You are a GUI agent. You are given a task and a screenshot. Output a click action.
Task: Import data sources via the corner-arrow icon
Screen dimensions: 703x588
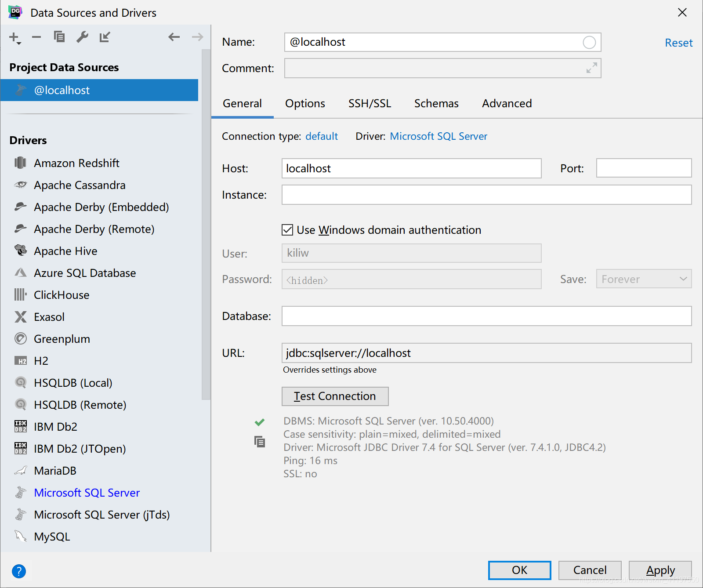[x=105, y=37]
